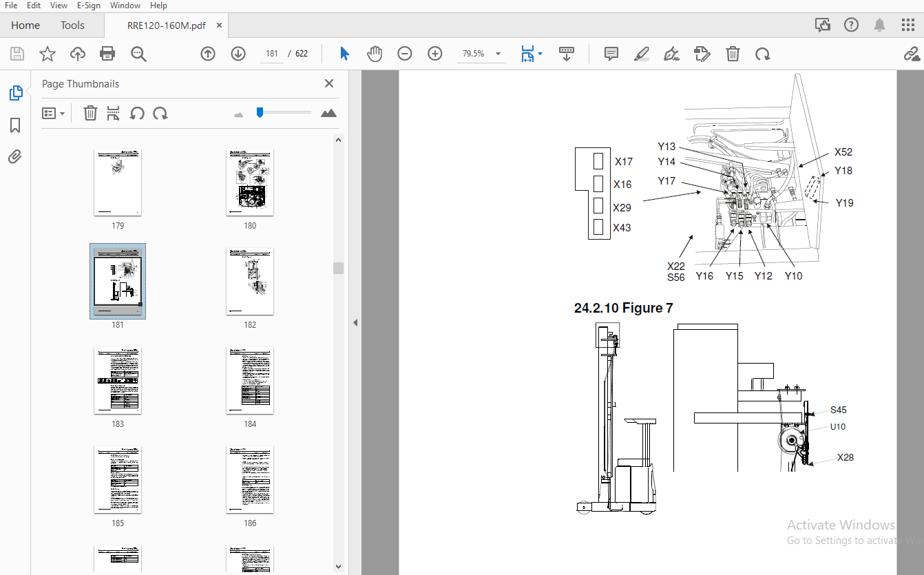Image resolution: width=924 pixels, height=575 pixels.
Task: Go to the next page using the down arrow
Action: (238, 54)
